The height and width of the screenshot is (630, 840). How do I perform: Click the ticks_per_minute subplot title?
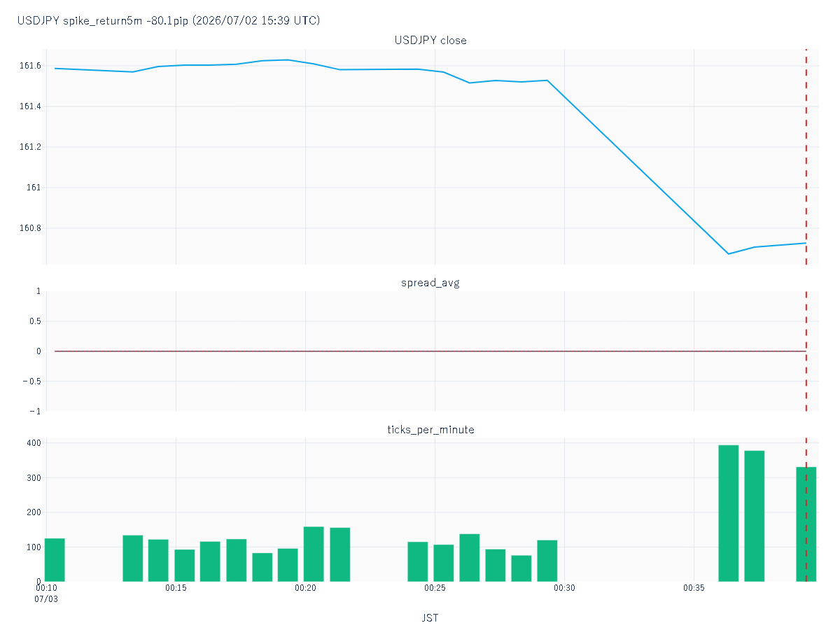(x=430, y=430)
